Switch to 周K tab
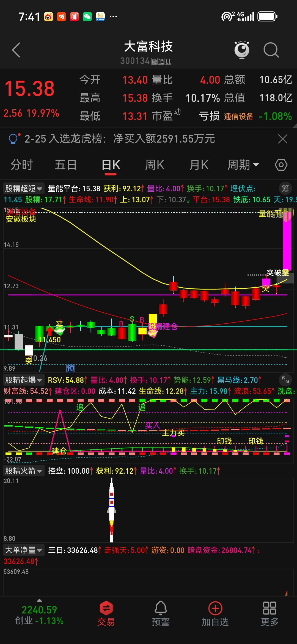Viewport: 297px width, 644px height. 155,165
